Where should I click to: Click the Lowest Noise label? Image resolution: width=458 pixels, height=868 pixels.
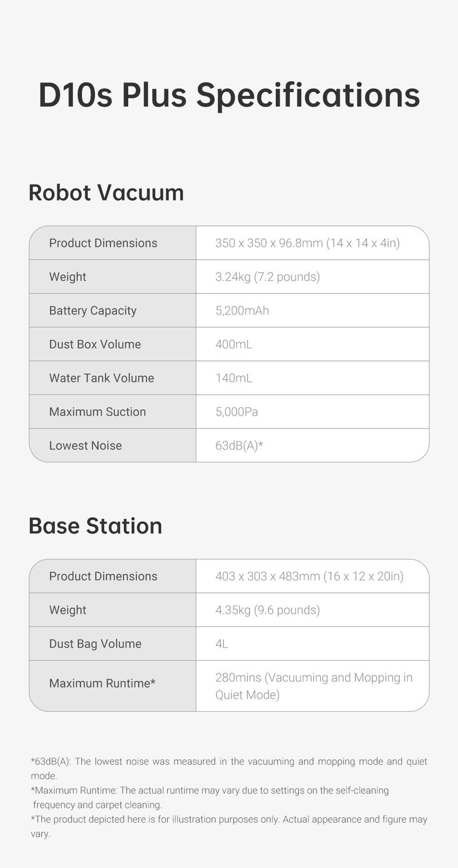pos(85,446)
